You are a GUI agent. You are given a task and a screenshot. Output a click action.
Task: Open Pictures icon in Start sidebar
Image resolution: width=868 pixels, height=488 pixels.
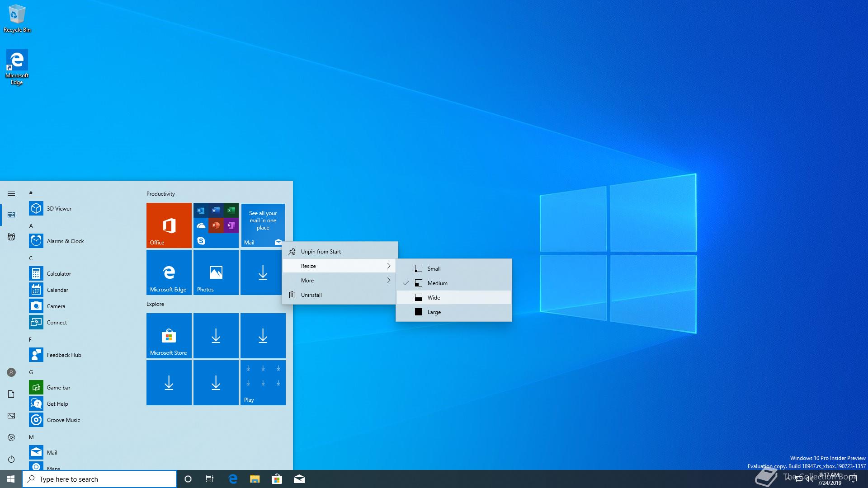11,416
